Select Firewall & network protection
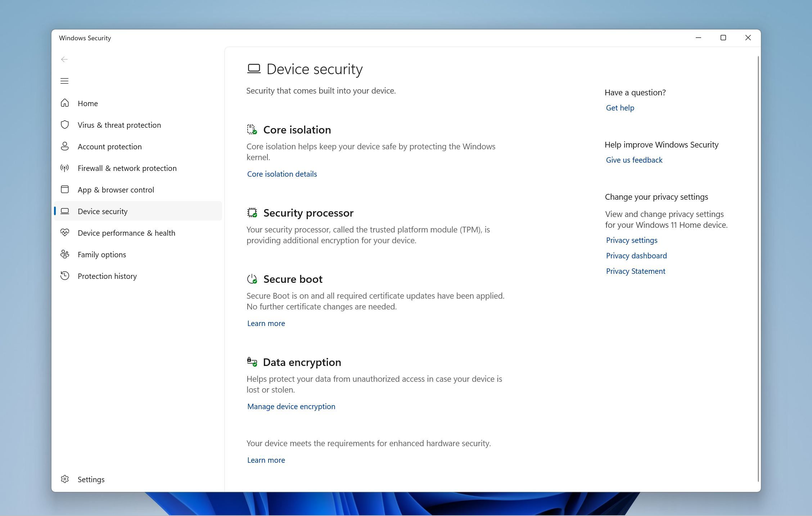812x516 pixels. point(138,168)
